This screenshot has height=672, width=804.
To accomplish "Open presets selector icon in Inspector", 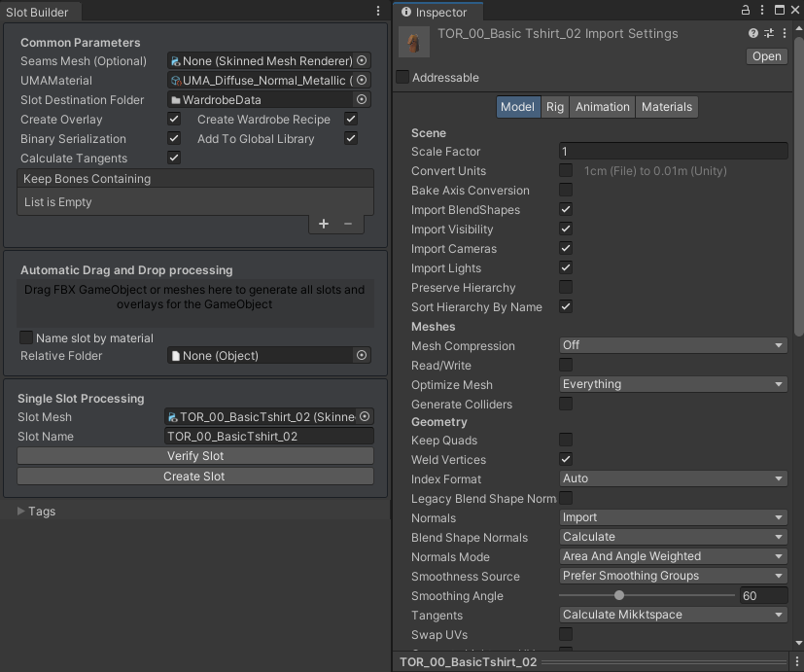I will pyautogui.click(x=769, y=33).
